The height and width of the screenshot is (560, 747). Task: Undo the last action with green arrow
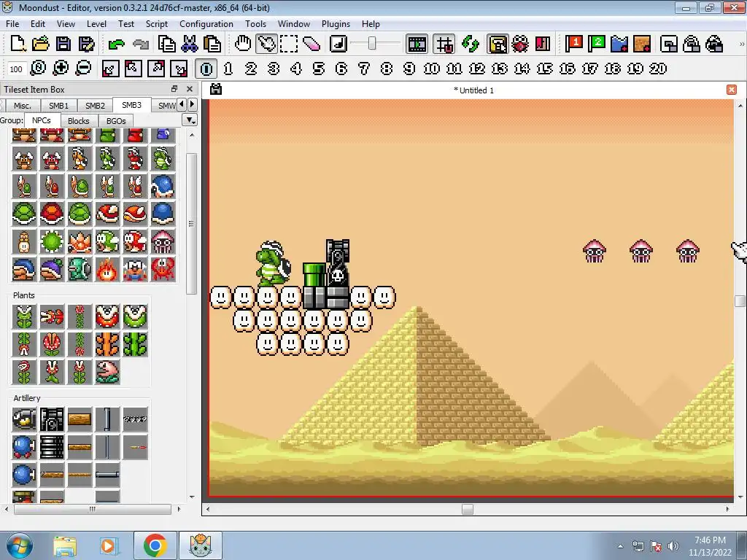(x=116, y=44)
